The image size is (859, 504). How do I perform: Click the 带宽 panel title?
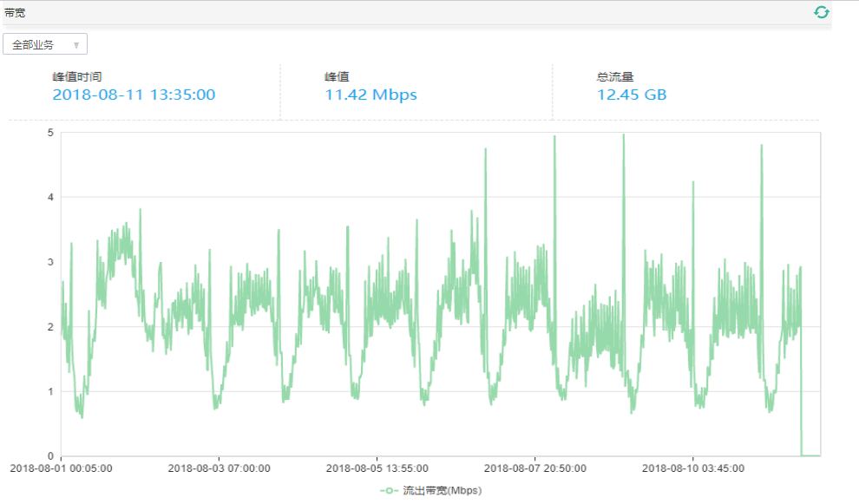[x=15, y=13]
